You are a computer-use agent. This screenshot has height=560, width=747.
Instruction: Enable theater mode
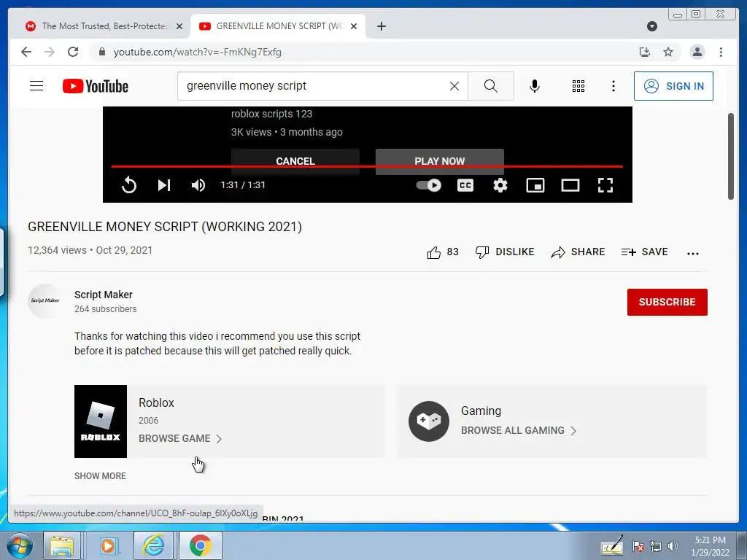point(570,184)
